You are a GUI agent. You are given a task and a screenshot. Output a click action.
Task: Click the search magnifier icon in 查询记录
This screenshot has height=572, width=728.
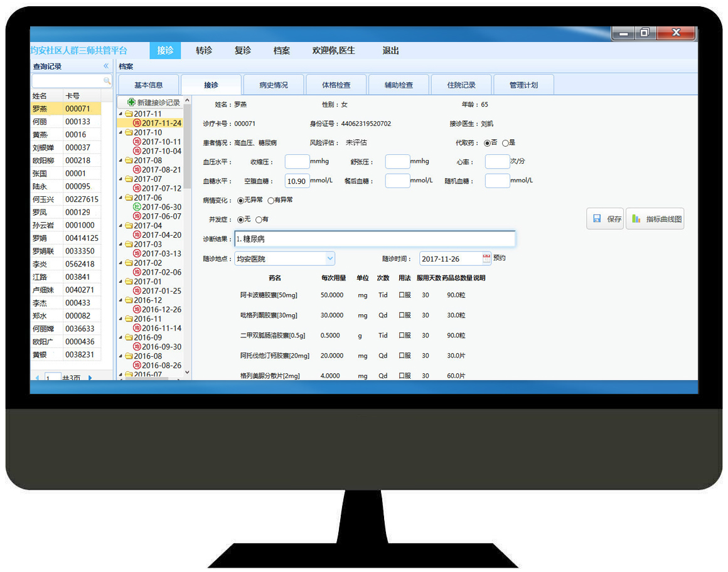[x=107, y=81]
